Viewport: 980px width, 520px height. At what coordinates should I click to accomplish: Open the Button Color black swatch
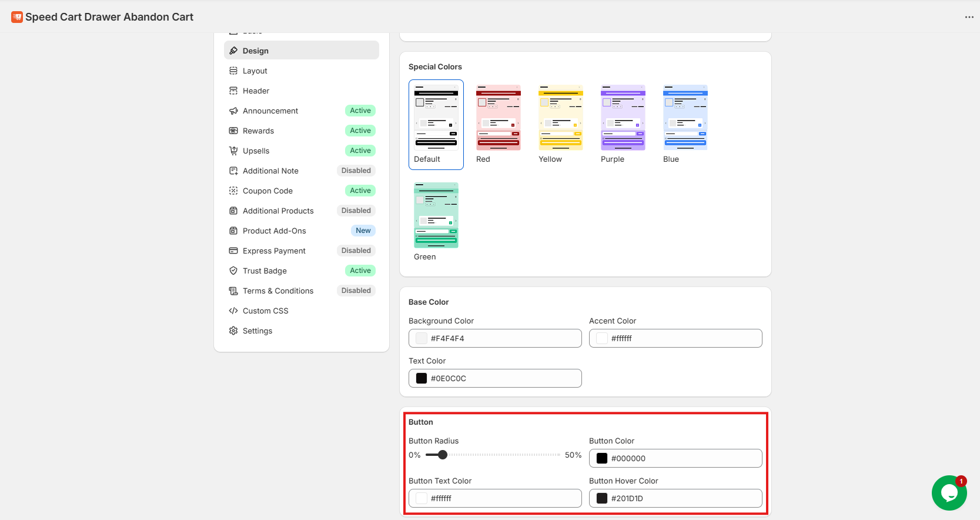pos(602,458)
